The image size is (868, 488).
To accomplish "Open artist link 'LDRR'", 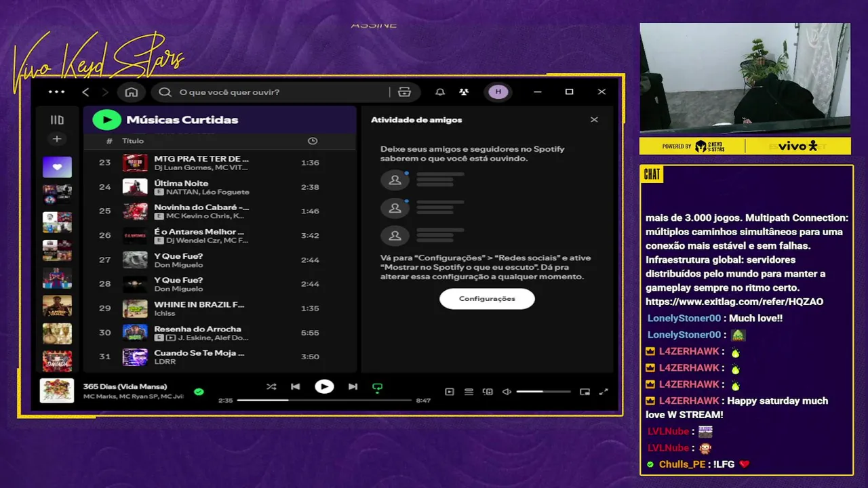I will [165, 362].
